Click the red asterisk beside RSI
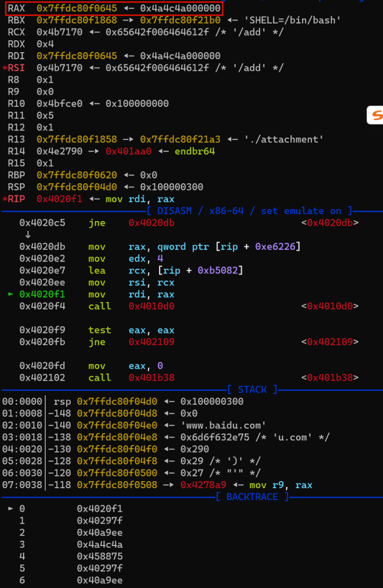 tap(5, 68)
